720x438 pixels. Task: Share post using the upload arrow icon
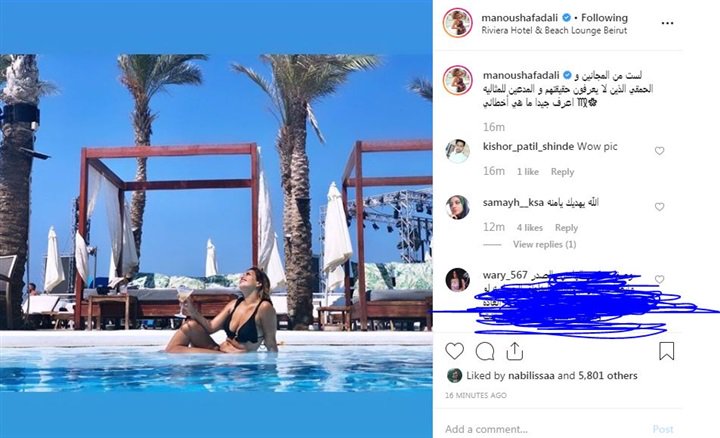point(515,351)
